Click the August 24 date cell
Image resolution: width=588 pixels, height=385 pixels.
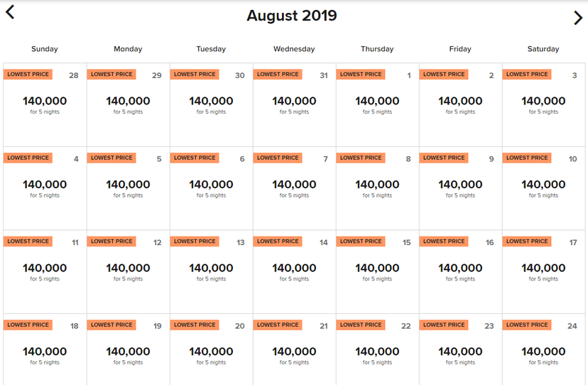point(543,353)
